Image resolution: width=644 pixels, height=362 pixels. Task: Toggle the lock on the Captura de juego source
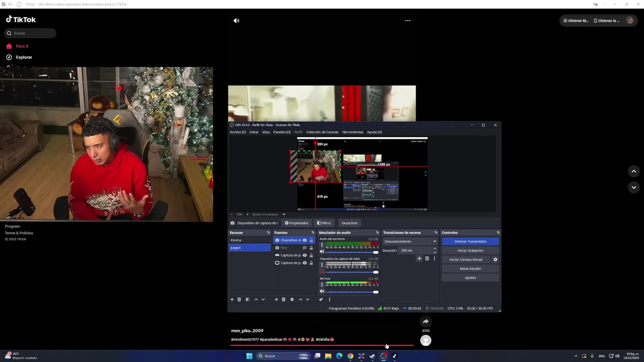311,255
